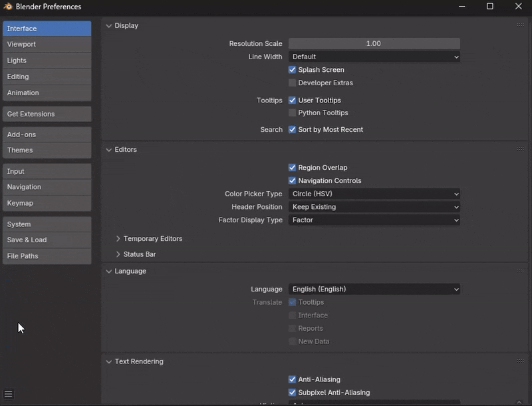Toggle the Translate Interface checkbox

click(x=292, y=315)
